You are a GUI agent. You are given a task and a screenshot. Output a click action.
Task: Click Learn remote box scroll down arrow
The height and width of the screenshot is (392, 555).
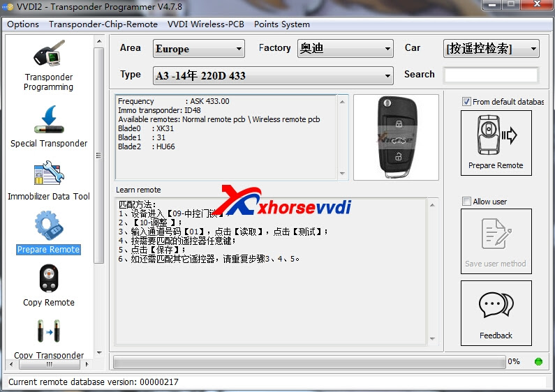click(432, 338)
